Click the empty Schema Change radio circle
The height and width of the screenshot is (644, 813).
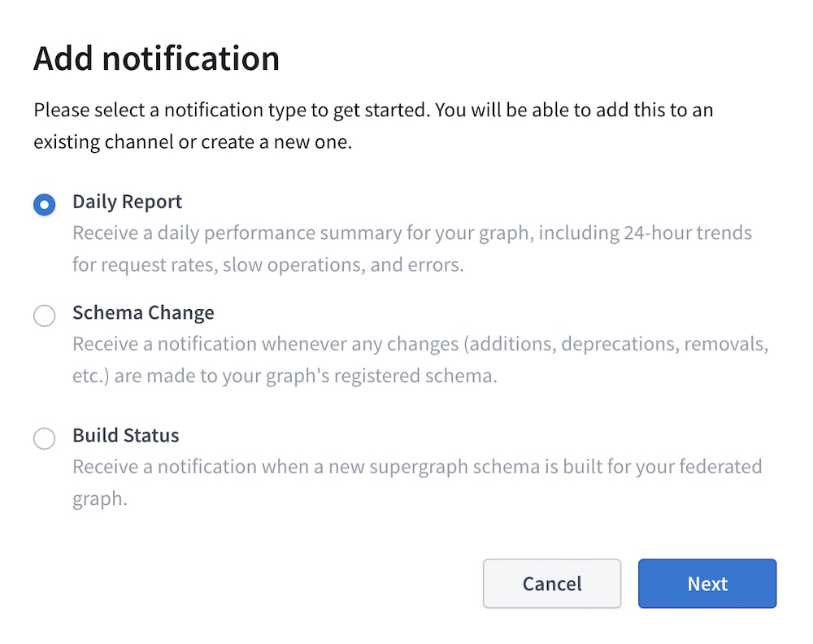pyautogui.click(x=45, y=315)
